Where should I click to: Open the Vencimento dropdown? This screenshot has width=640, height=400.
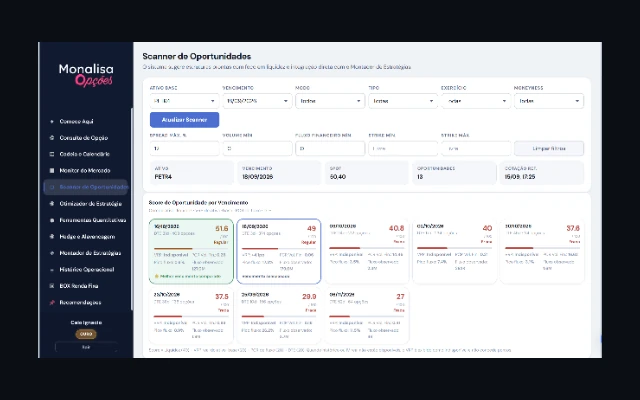point(257,101)
